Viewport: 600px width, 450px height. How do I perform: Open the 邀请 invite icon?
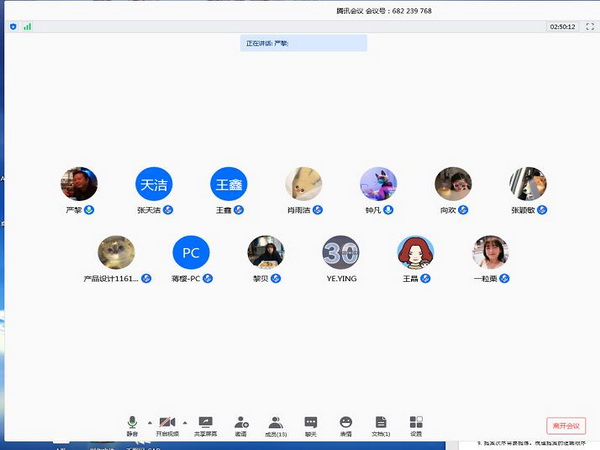(241, 425)
